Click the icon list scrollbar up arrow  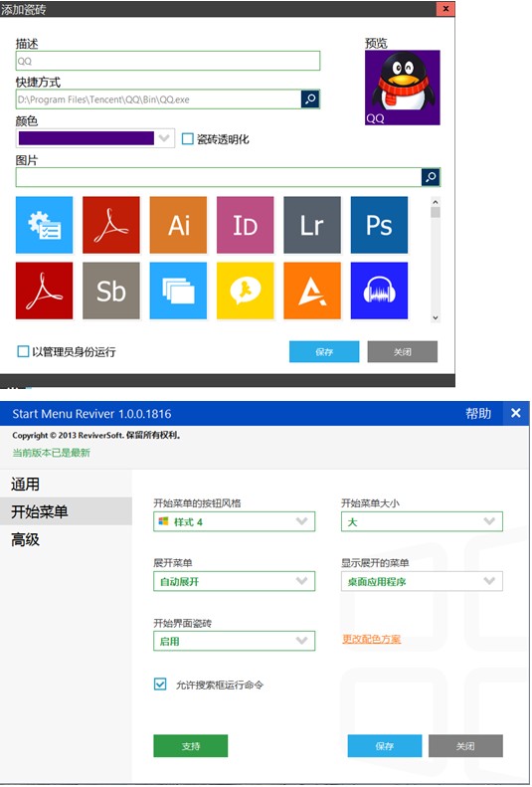(436, 202)
